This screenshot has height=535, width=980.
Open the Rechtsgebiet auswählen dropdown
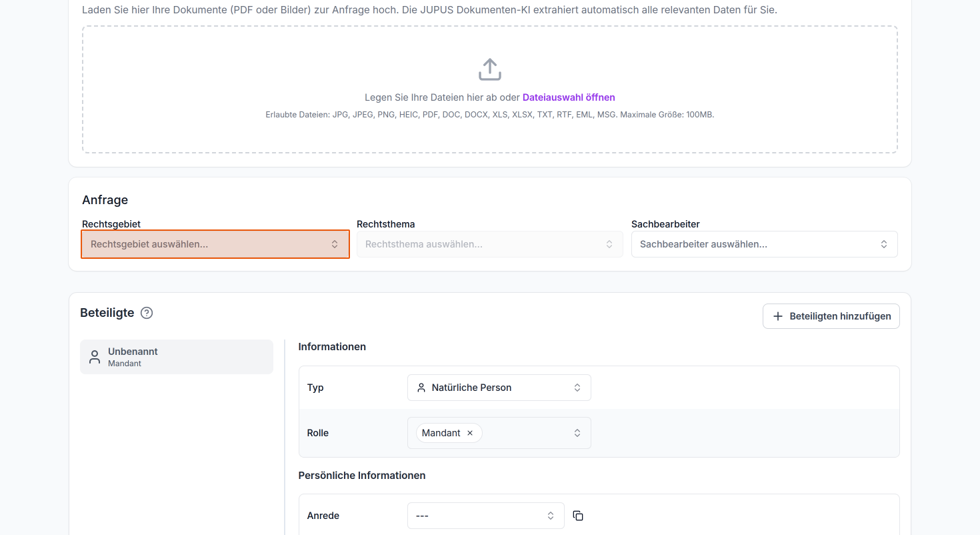pos(215,244)
